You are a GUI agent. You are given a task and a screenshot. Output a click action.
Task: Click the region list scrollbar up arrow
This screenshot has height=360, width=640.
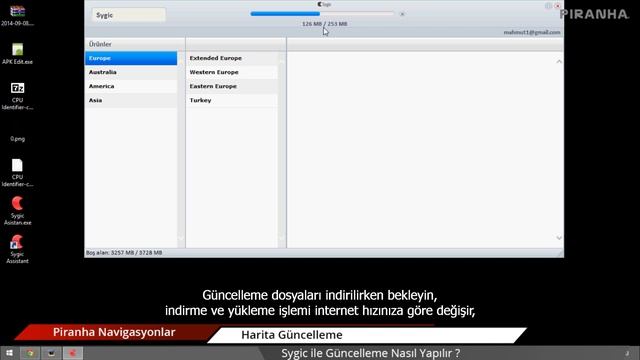coord(282,61)
